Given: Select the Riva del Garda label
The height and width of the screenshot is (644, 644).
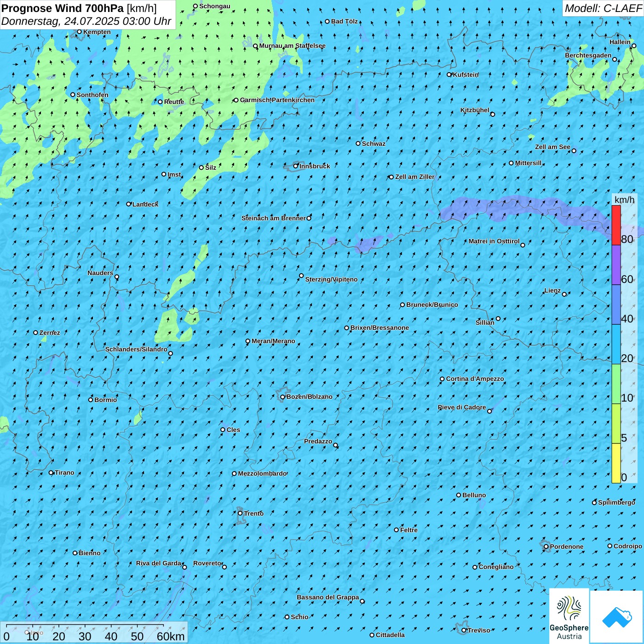Looking at the screenshot, I should [159, 563].
